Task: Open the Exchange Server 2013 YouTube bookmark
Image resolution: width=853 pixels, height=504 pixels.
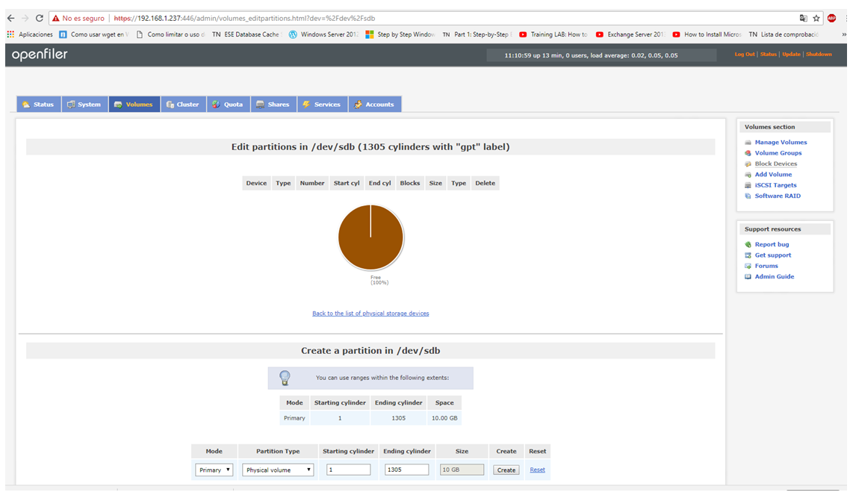Action: [630, 34]
